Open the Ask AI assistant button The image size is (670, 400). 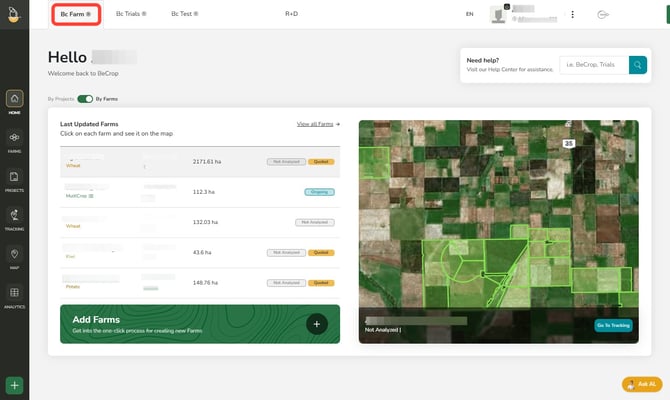[642, 384]
